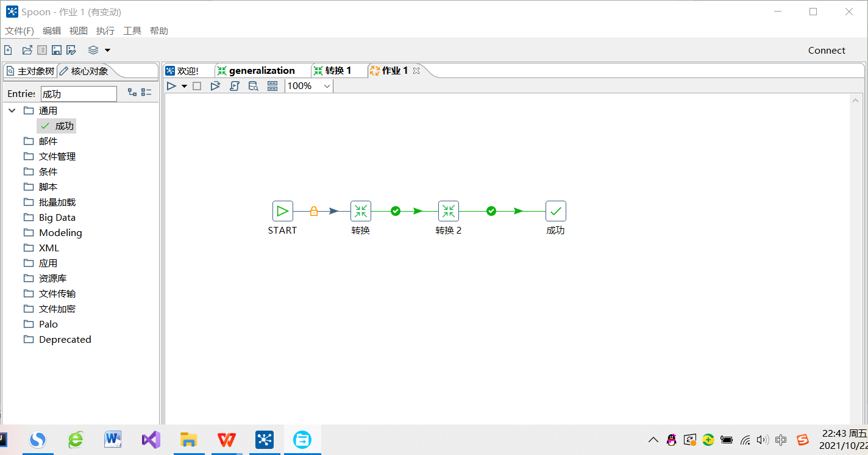Switch to the generalization tab
This screenshot has height=455, width=868.
(x=256, y=71)
